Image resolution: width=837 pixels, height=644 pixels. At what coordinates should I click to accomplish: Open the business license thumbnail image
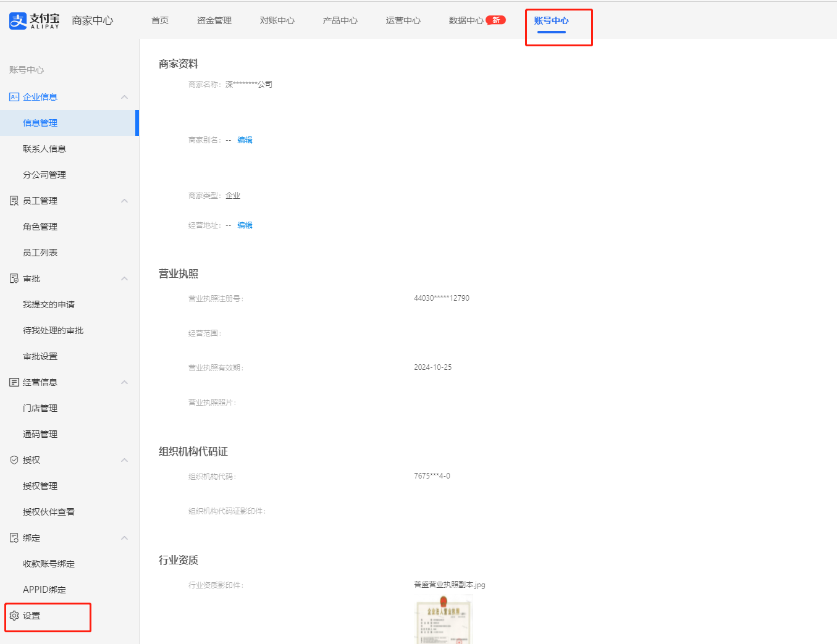click(x=443, y=619)
